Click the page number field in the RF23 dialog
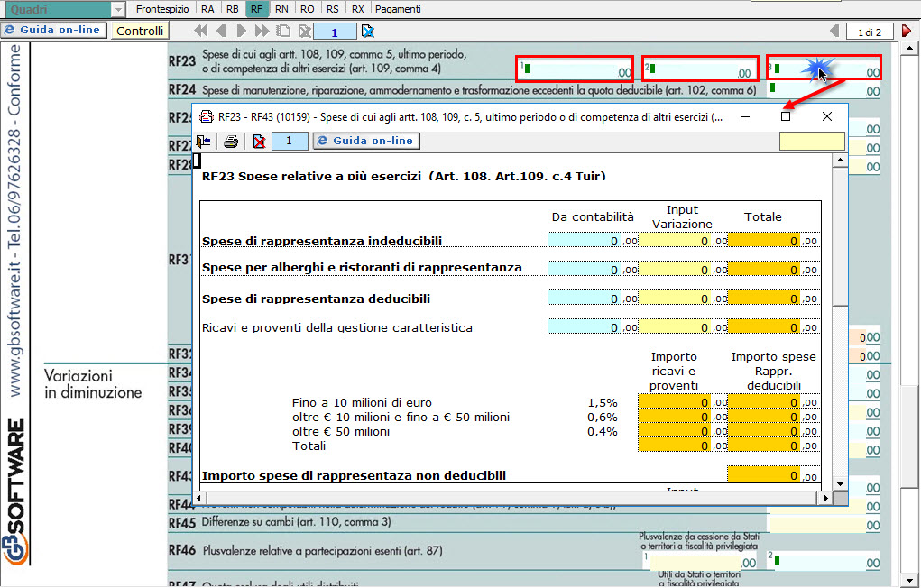Image resolution: width=921 pixels, height=588 pixels. [290, 141]
